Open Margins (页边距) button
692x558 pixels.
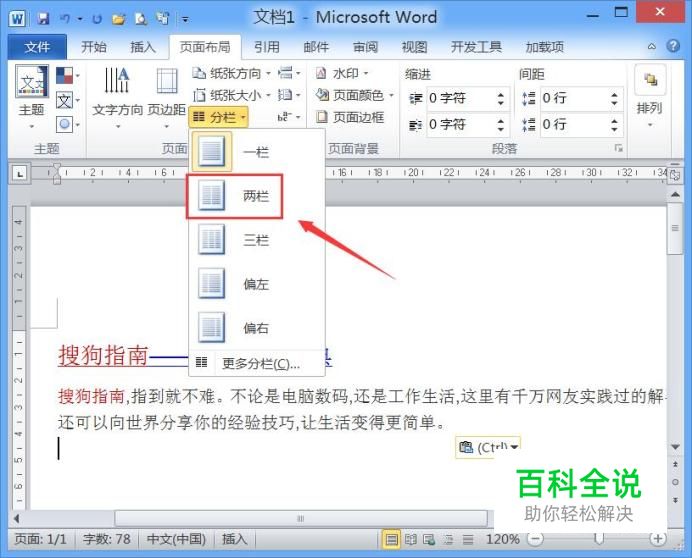click(x=167, y=98)
